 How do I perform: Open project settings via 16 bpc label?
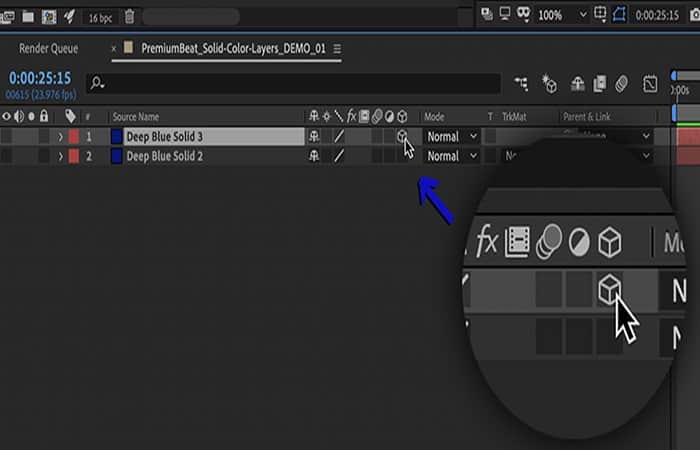tap(100, 18)
